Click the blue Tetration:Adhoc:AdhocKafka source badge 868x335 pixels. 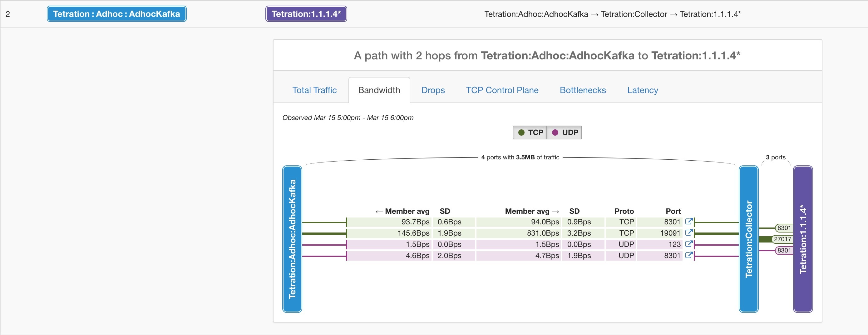[x=116, y=14]
